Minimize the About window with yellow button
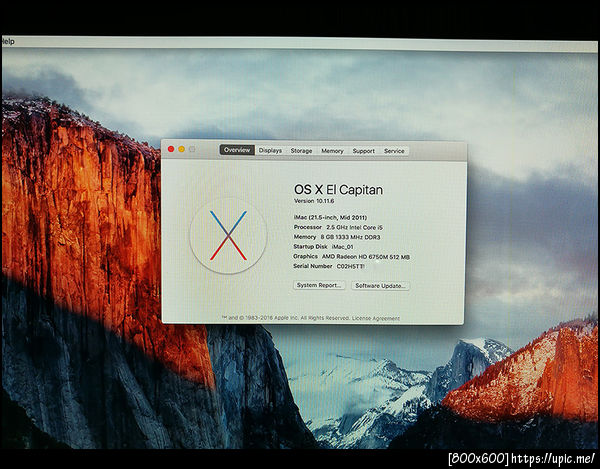This screenshot has height=469, width=600. click(181, 149)
